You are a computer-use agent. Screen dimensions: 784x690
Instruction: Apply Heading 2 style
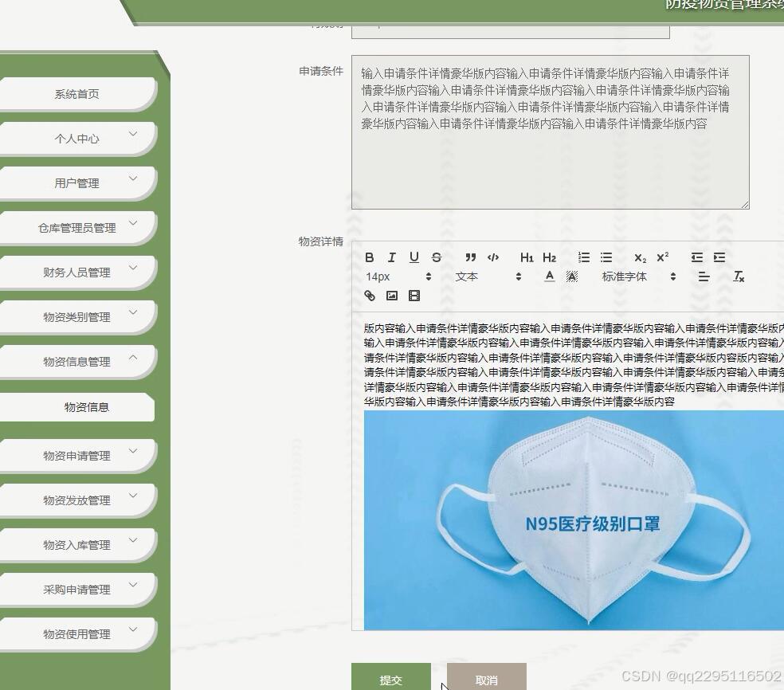point(549,257)
